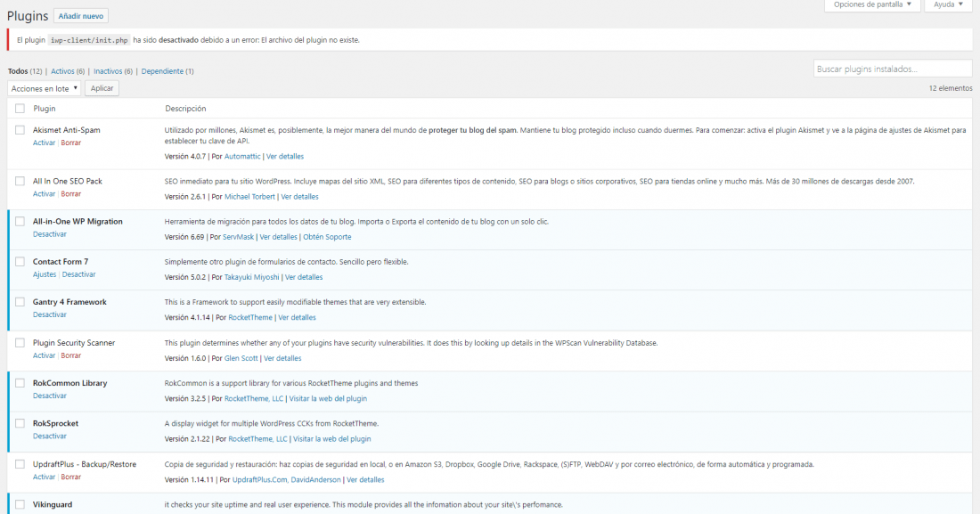Image resolution: width=980 pixels, height=514 pixels.
Task: Toggle the select-all Plugin checkbox
Action: (20, 108)
